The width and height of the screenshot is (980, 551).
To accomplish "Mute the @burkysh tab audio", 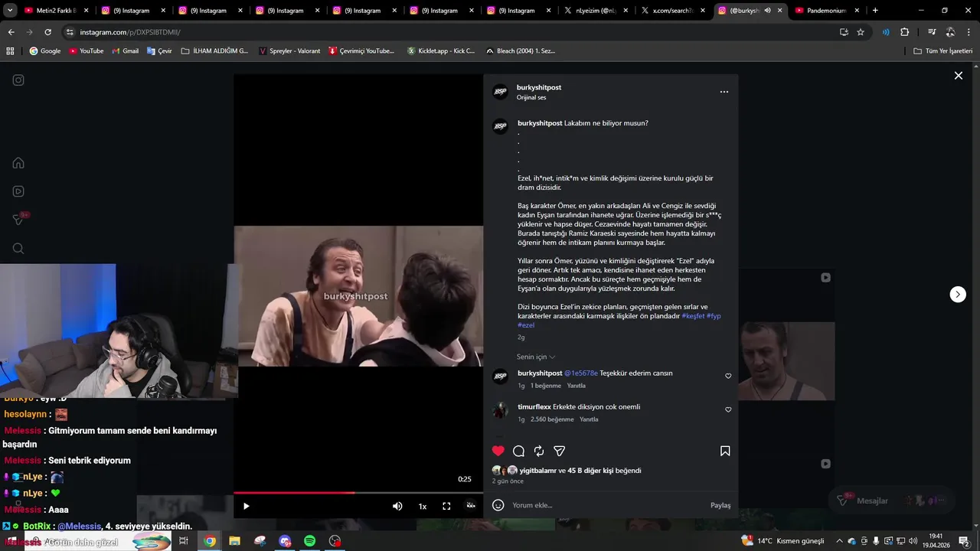I will 767,11.
